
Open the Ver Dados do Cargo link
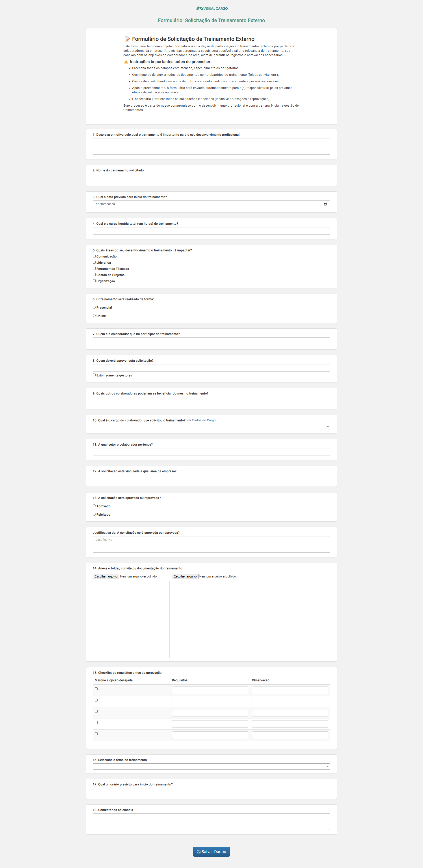(201, 420)
